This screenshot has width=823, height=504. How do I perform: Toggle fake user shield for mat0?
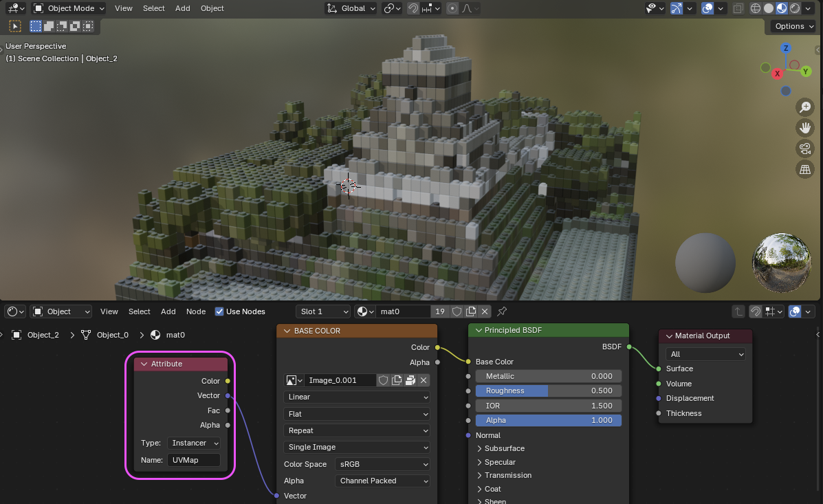click(457, 311)
